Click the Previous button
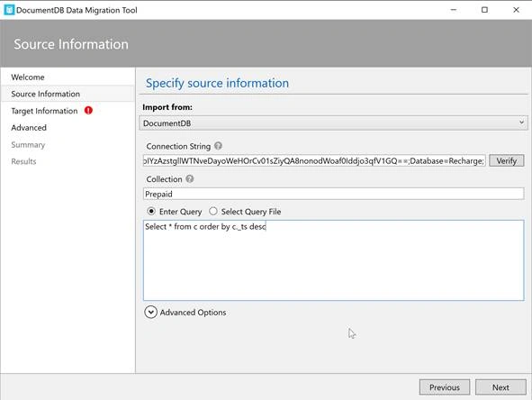The width and height of the screenshot is (532, 400). pyautogui.click(x=445, y=387)
